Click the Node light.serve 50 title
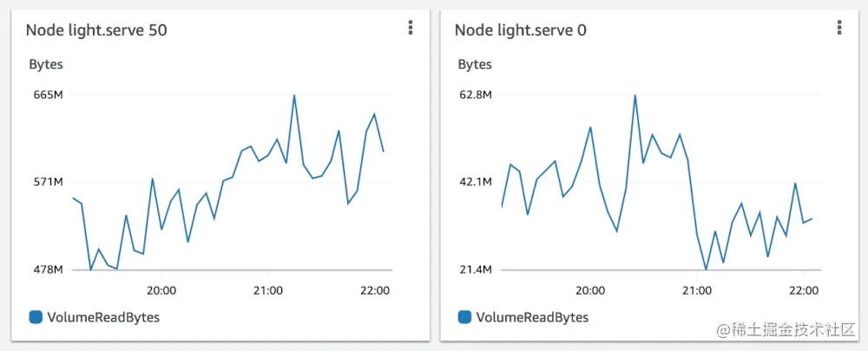Screen dimensions: 868x351 (96, 30)
